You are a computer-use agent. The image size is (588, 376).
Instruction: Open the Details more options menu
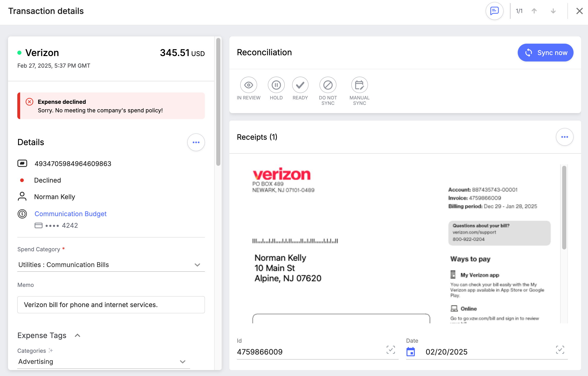coord(196,142)
